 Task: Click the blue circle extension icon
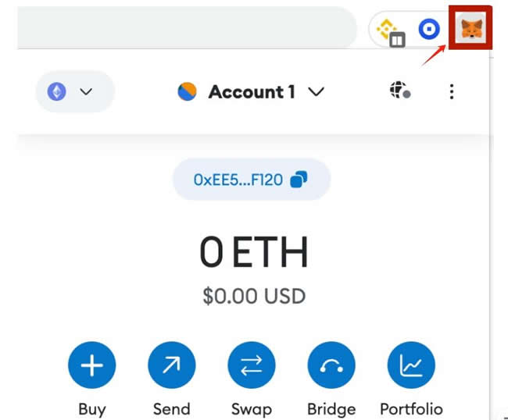[428, 30]
